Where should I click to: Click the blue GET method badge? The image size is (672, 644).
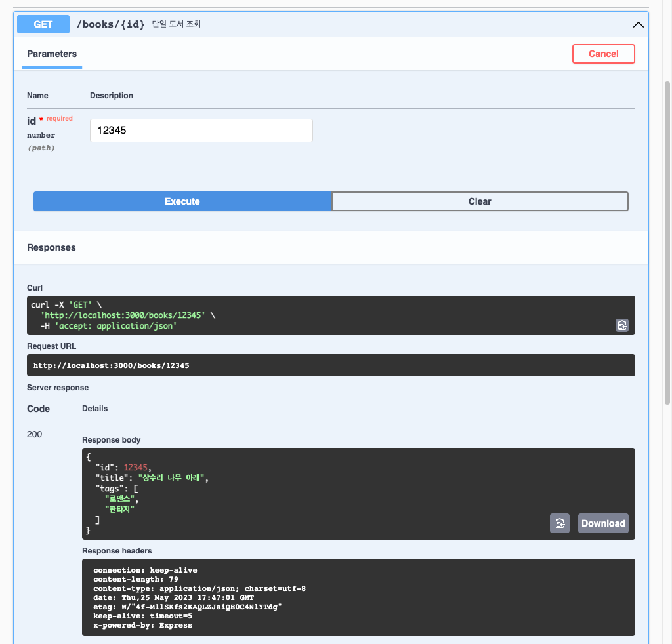coord(43,24)
